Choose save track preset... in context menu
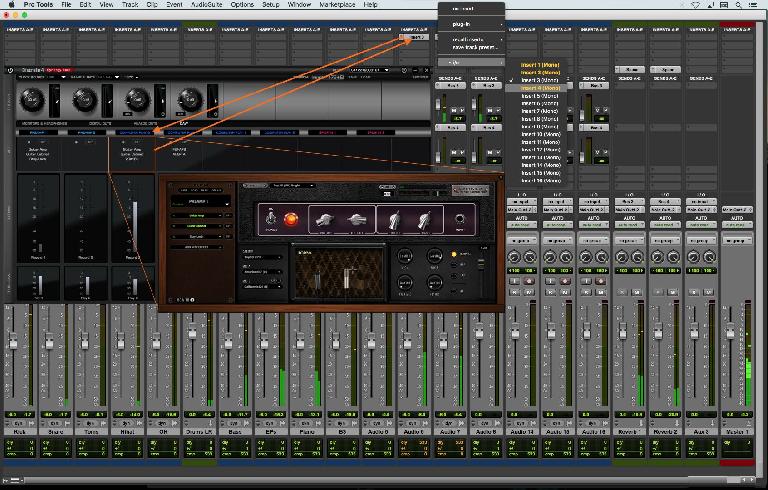 (x=471, y=48)
